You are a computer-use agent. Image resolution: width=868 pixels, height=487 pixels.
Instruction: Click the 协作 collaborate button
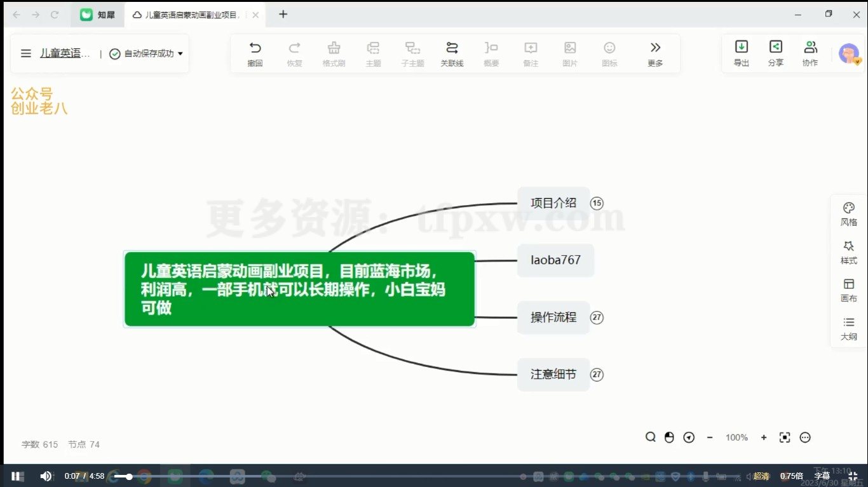tap(810, 53)
